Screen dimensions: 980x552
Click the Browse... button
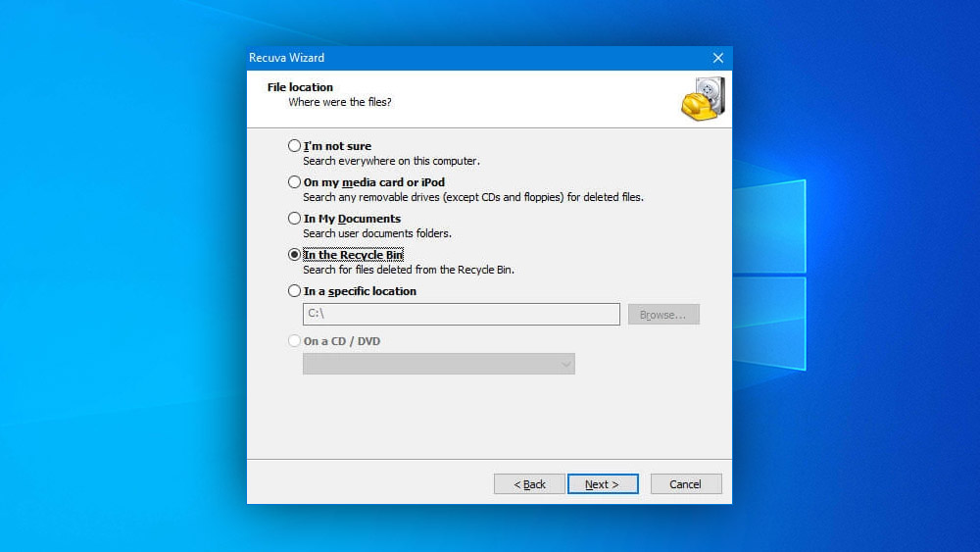pyautogui.click(x=663, y=315)
